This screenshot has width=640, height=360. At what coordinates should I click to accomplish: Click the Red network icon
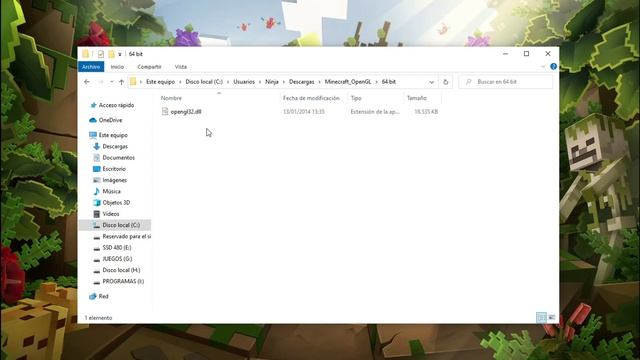click(x=93, y=296)
